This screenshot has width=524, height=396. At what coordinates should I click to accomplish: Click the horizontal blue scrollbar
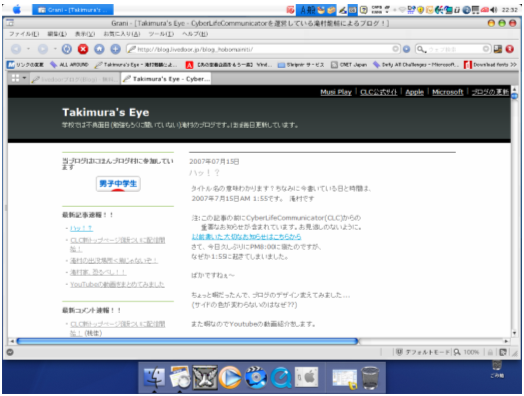pyautogui.click(x=187, y=341)
